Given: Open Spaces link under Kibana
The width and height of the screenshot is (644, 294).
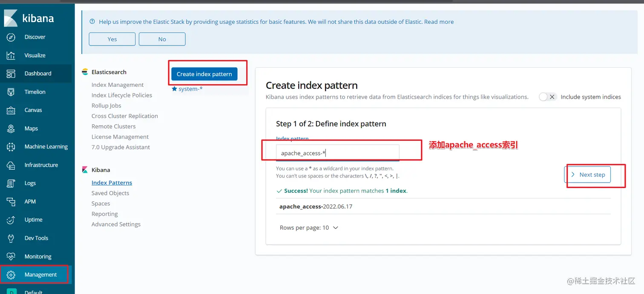Looking at the screenshot, I should click(x=101, y=203).
